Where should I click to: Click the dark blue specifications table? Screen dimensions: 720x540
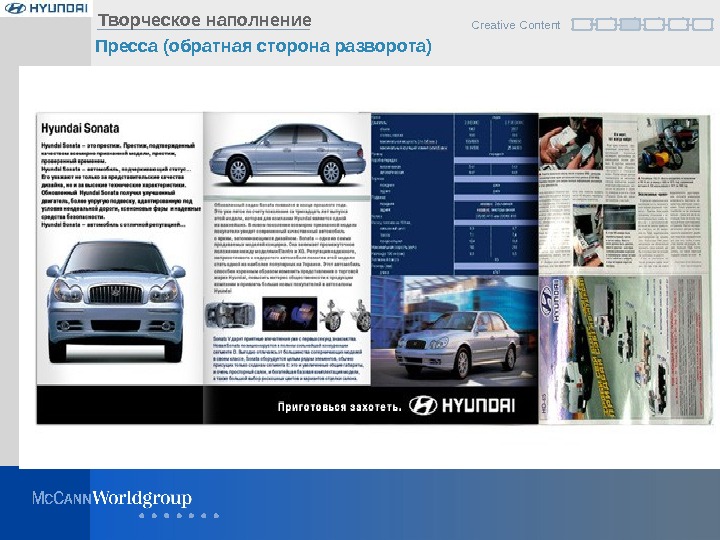pyautogui.click(x=454, y=194)
